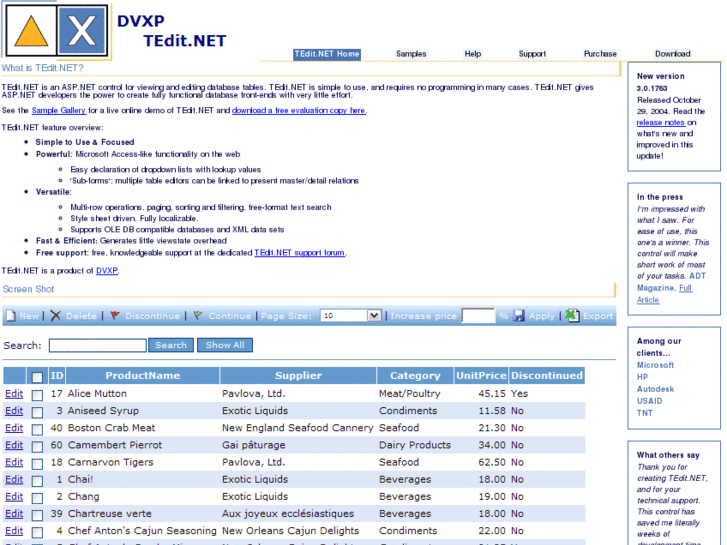Click the Apply save disk icon
Screen dimensions: 727x545
(519, 316)
